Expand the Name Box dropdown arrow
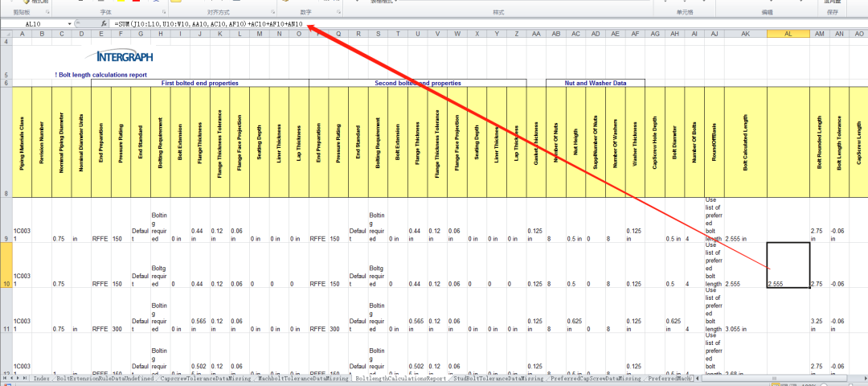Image resolution: width=868 pixels, height=386 pixels. [x=70, y=24]
